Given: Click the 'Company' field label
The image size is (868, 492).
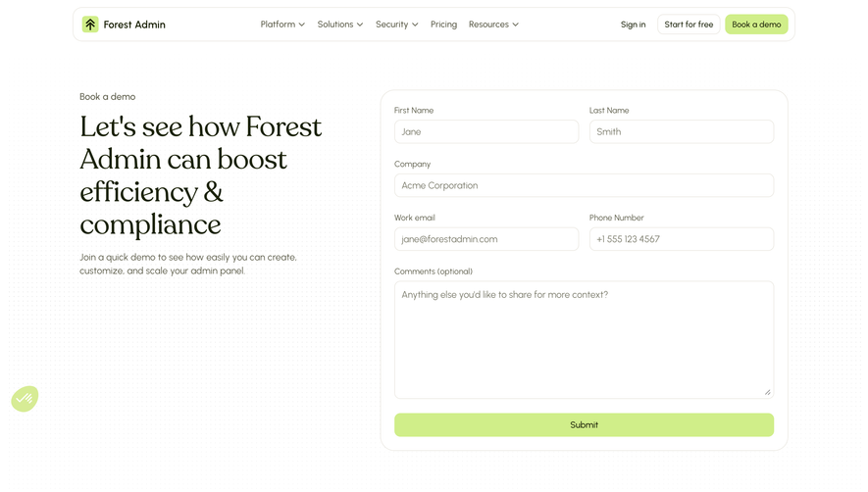Looking at the screenshot, I should click(412, 164).
